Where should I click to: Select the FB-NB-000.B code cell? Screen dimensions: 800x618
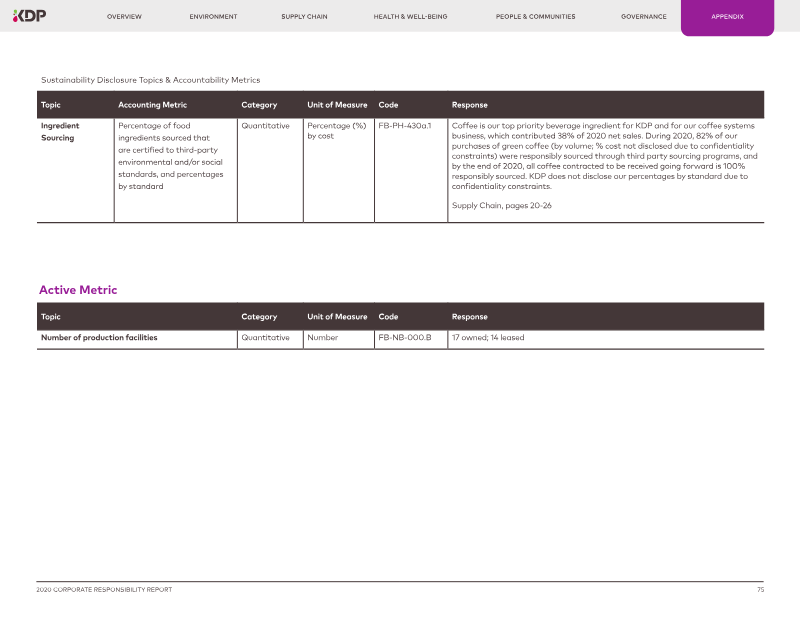[404, 338]
